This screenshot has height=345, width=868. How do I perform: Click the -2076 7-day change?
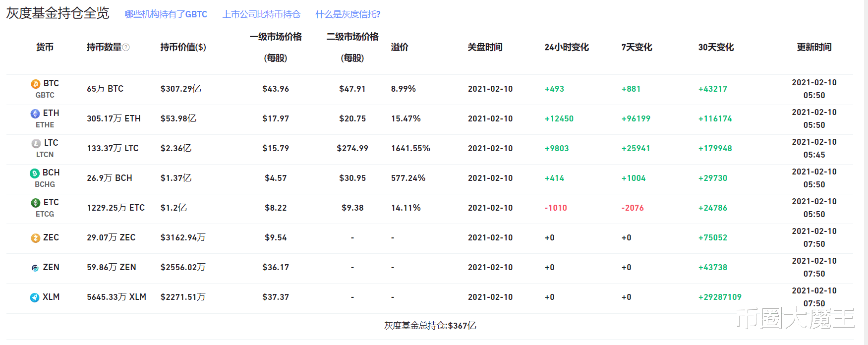click(633, 208)
